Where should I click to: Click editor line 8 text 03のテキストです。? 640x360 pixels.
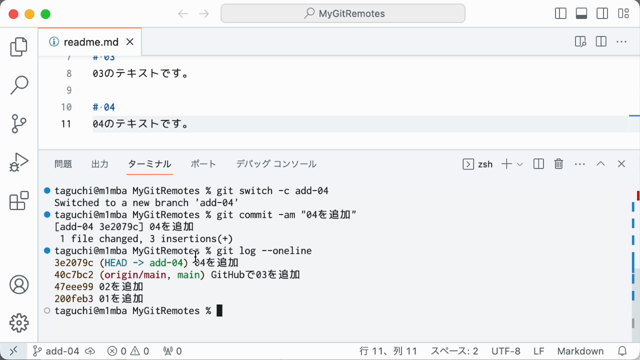pyautogui.click(x=140, y=74)
